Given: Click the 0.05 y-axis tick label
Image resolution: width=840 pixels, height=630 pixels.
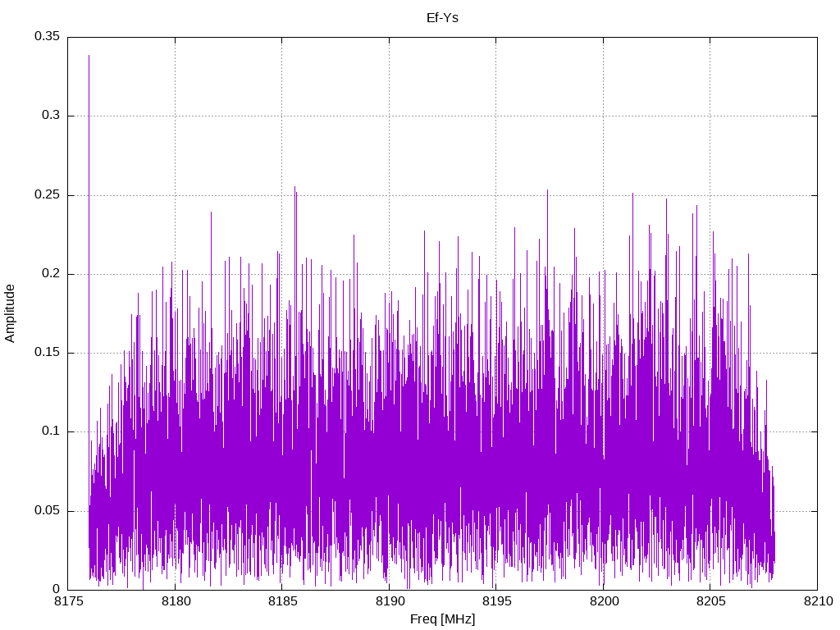Looking at the screenshot, I should pos(47,510).
